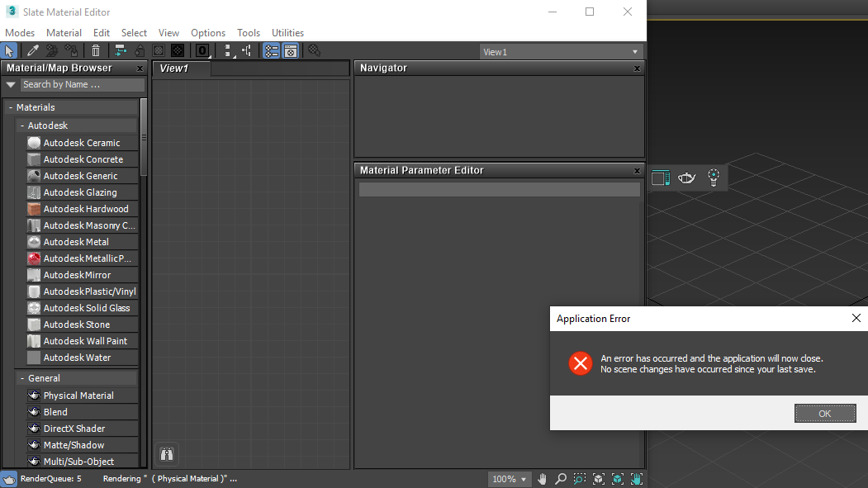Open Material ID Channel flyout
This screenshot has height=488, width=868.
pos(202,51)
